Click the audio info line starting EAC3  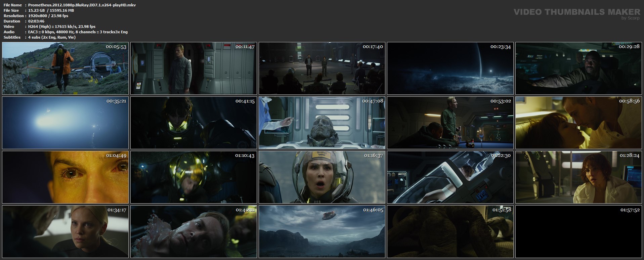78,32
